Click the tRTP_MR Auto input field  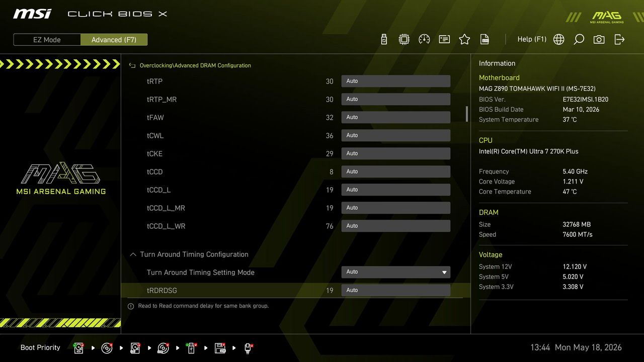[x=395, y=99]
